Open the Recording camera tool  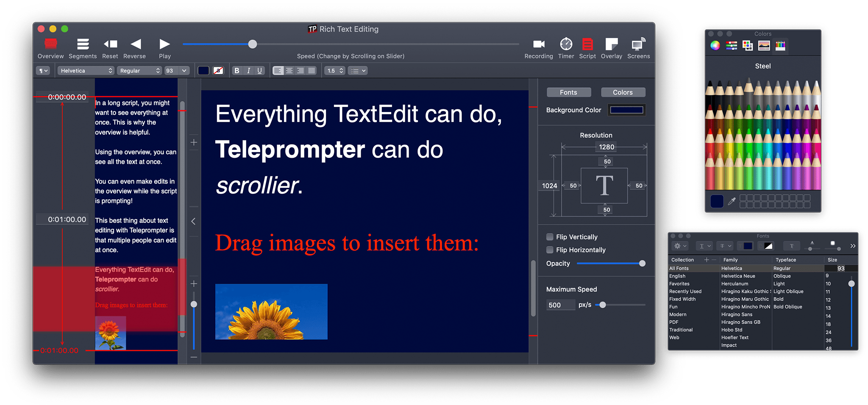tap(539, 48)
